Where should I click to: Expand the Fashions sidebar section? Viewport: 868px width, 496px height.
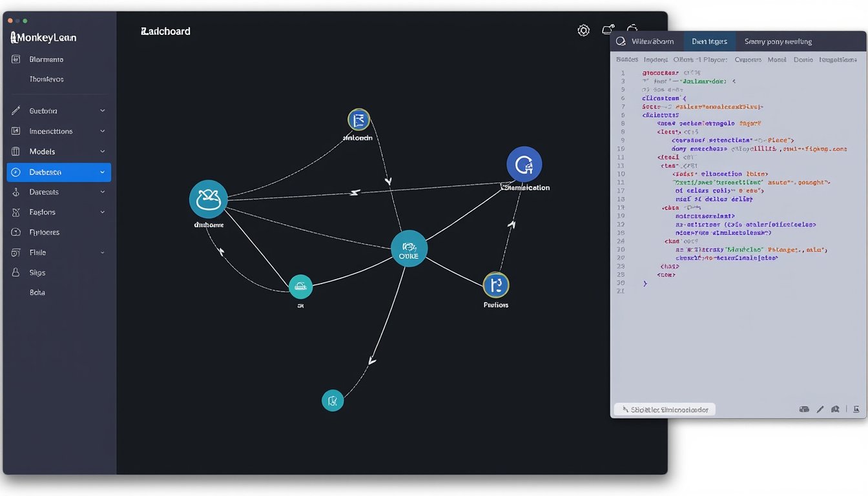(102, 212)
